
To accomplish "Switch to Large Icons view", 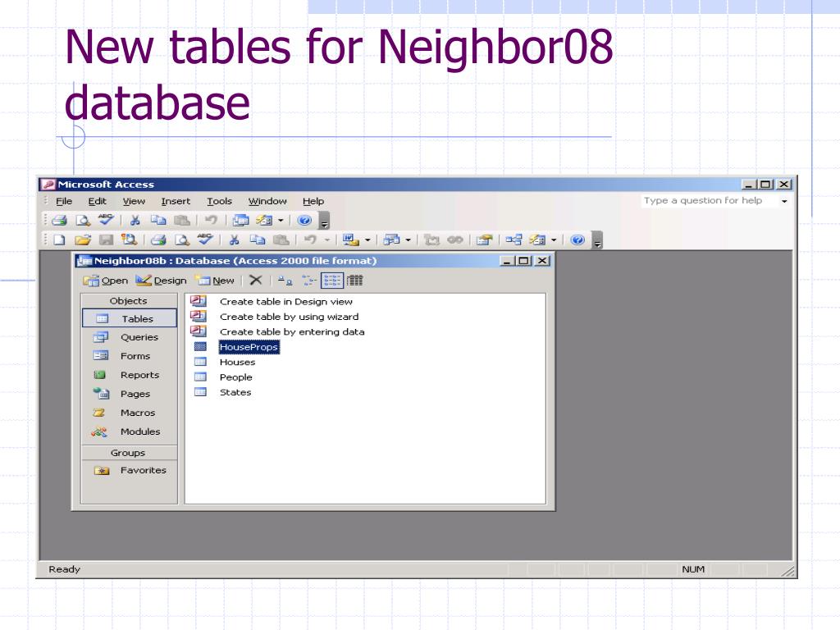I will (x=285, y=281).
